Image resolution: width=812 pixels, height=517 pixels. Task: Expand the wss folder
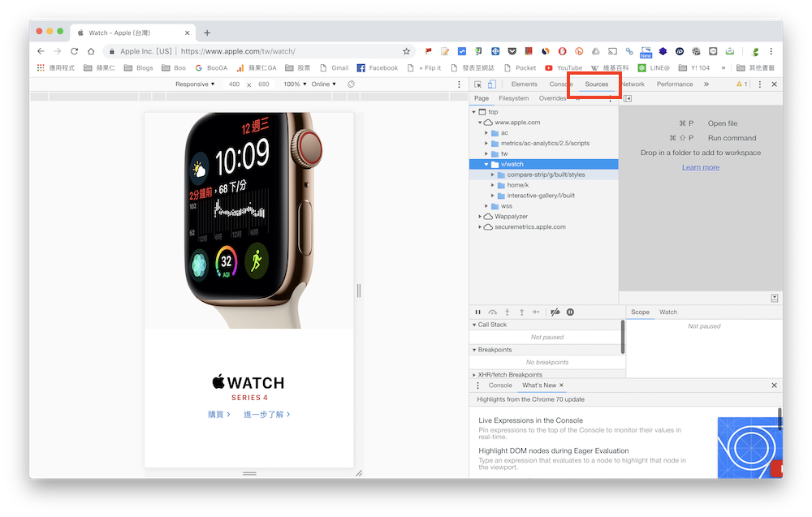click(486, 206)
